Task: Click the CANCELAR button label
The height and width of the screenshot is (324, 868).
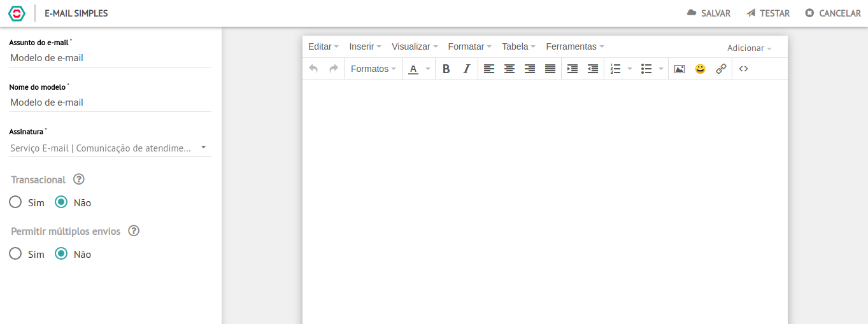Action: pyautogui.click(x=840, y=13)
